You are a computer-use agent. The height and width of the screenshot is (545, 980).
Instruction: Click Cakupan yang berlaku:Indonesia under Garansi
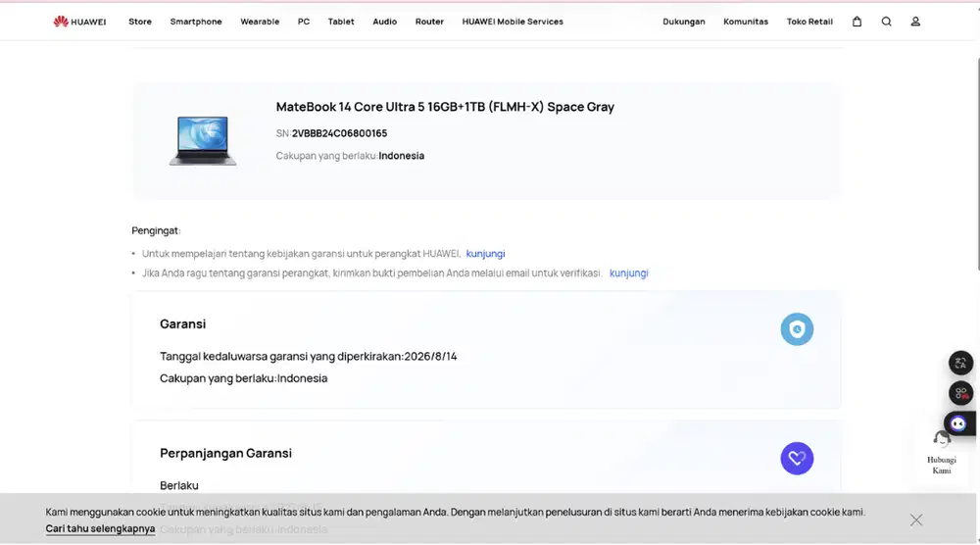244,378
